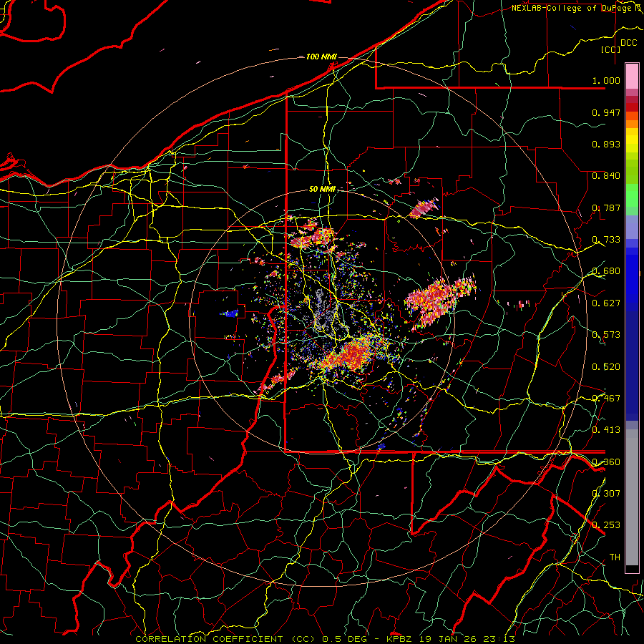Pick the orange swatch in the color bar
This screenshot has width=644, height=644.
[632, 123]
